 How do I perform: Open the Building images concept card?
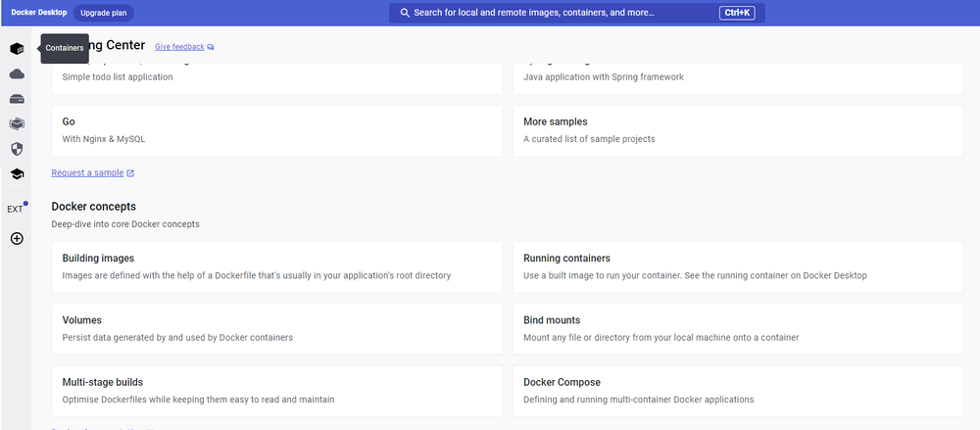[276, 266]
